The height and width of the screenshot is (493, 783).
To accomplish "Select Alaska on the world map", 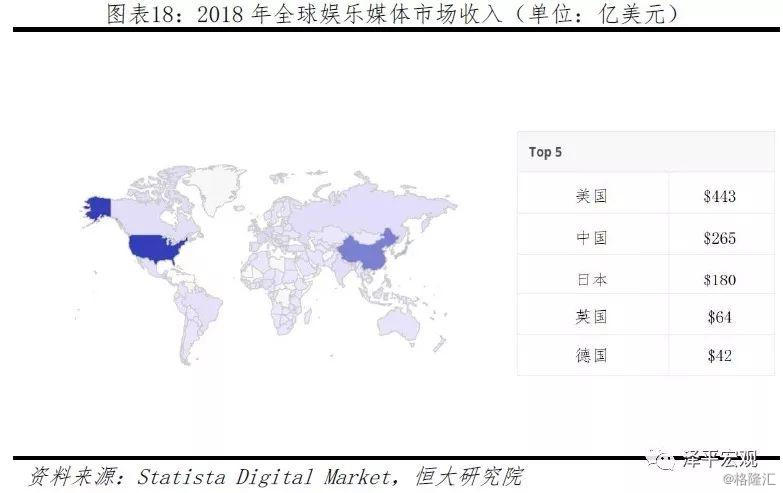I will click(97, 205).
